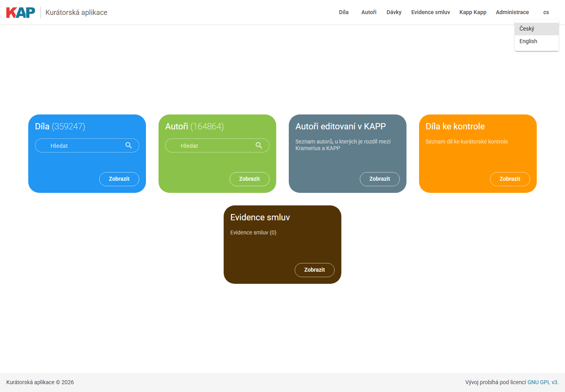This screenshot has width=565, height=392.
Task: Click 'Seznam autorů, u kterých je rozdíl' description
Action: pyautogui.click(x=343, y=145)
